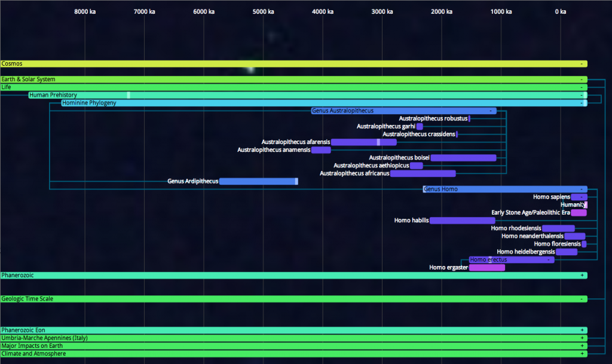Select the Australopithecus robustus marker
This screenshot has height=364, width=612.
coord(469,118)
